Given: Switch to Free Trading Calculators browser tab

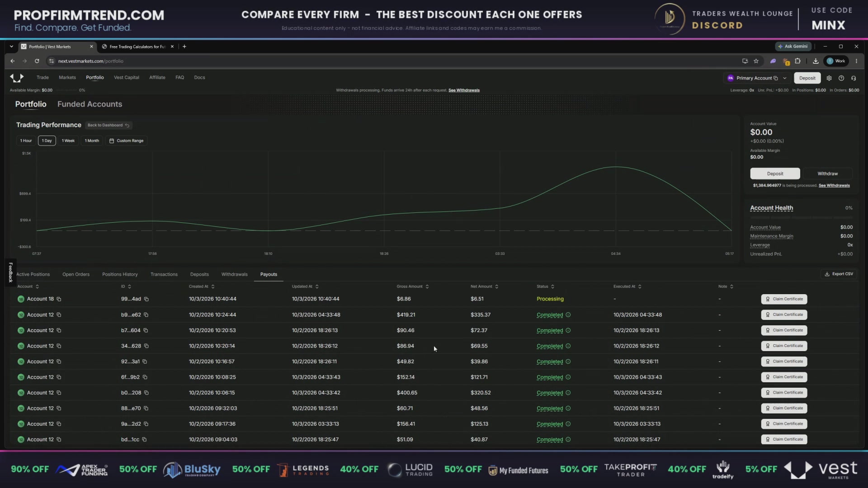Looking at the screenshot, I should pos(137,47).
